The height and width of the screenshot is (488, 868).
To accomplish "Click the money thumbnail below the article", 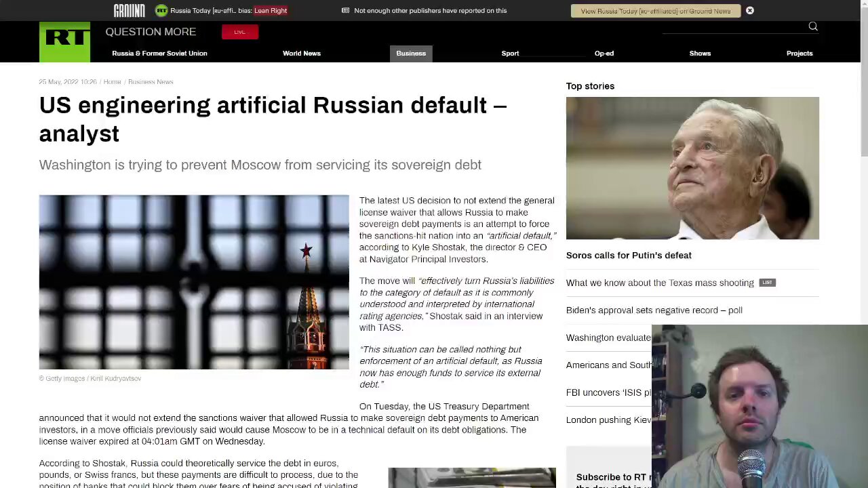I will click(x=472, y=478).
